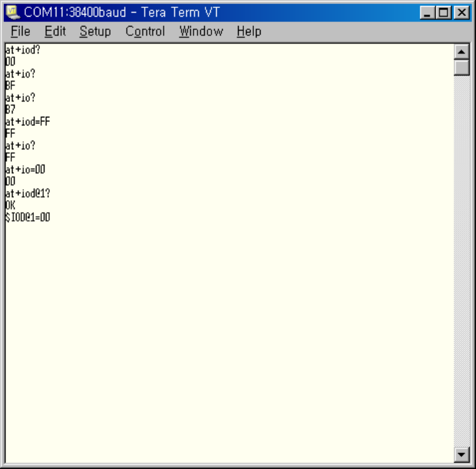This screenshot has width=476, height=469.
Task: Click the Tera Term VT title bar icon
Action: pos(13,13)
